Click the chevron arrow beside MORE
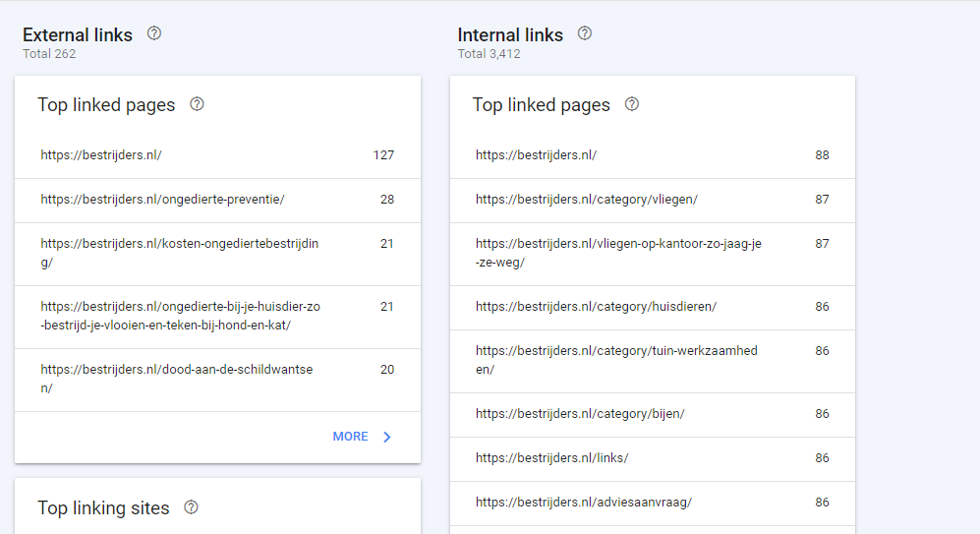The image size is (980, 534). coord(387,437)
